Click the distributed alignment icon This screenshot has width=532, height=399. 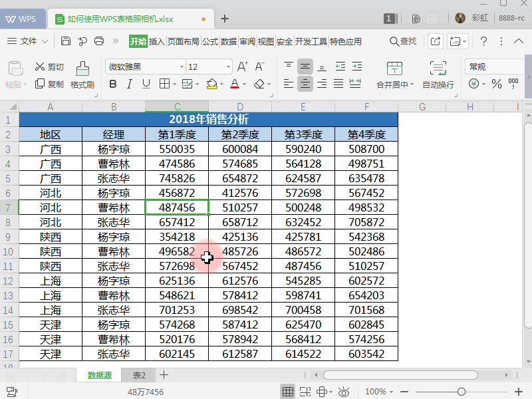pos(355,84)
